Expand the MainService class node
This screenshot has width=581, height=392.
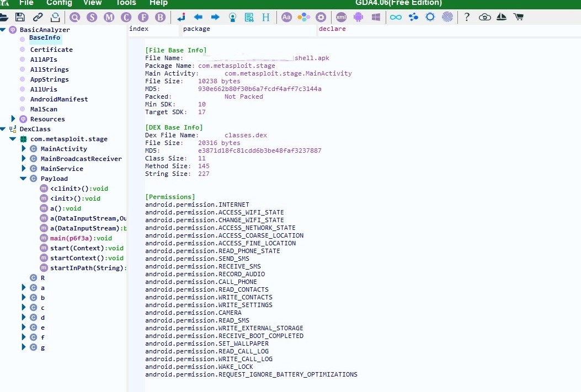pos(23,168)
